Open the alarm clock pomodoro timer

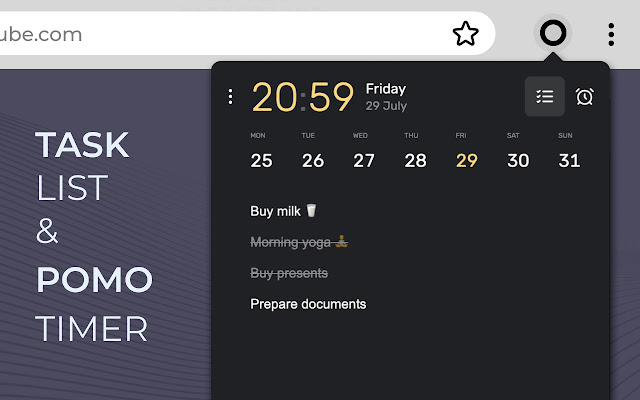coord(584,97)
